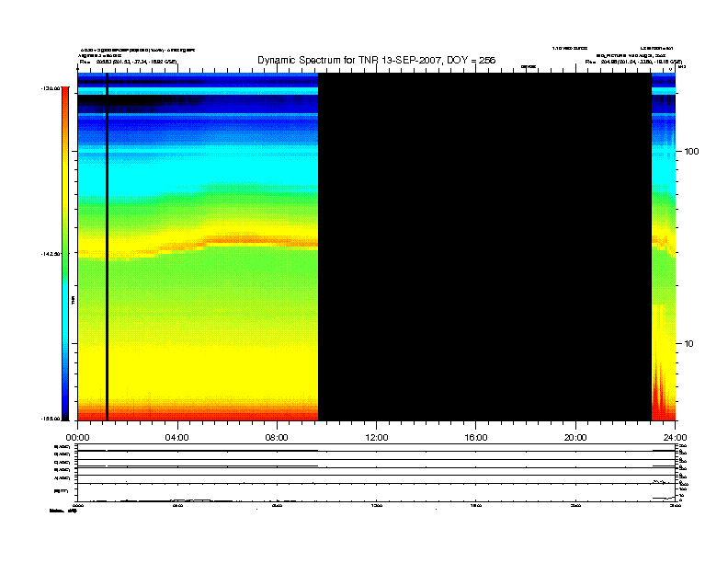This screenshot has width=728, height=563.
Task: Click the -155.00 color scale label
Action: [51, 419]
